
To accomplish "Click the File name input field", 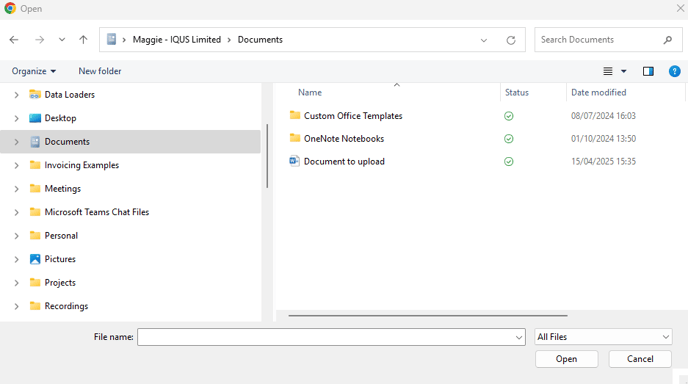I will point(331,337).
